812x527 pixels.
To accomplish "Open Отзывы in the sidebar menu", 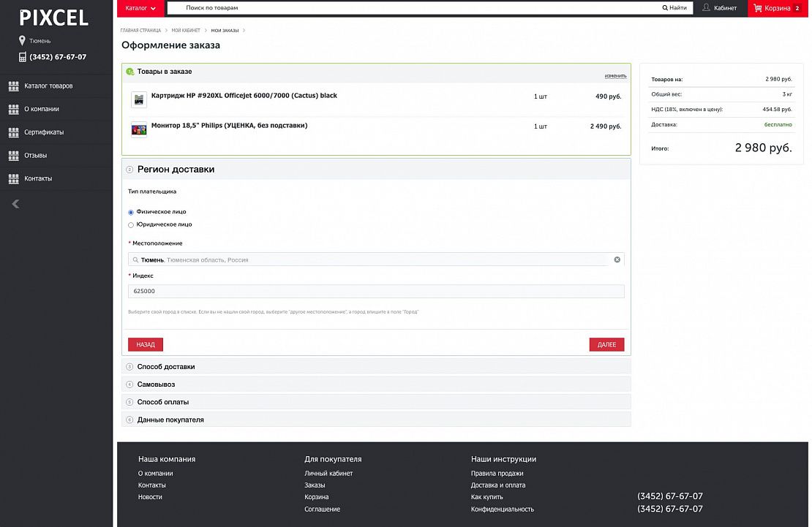I will tap(35, 156).
